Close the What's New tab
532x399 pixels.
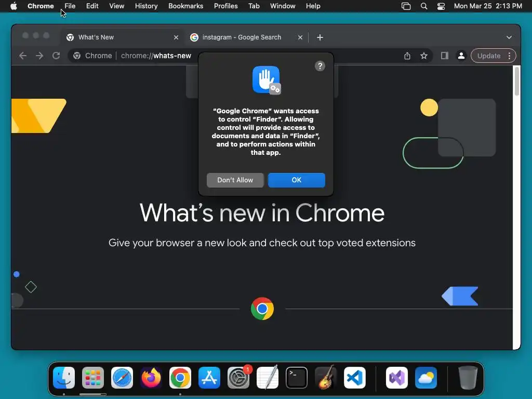point(176,37)
